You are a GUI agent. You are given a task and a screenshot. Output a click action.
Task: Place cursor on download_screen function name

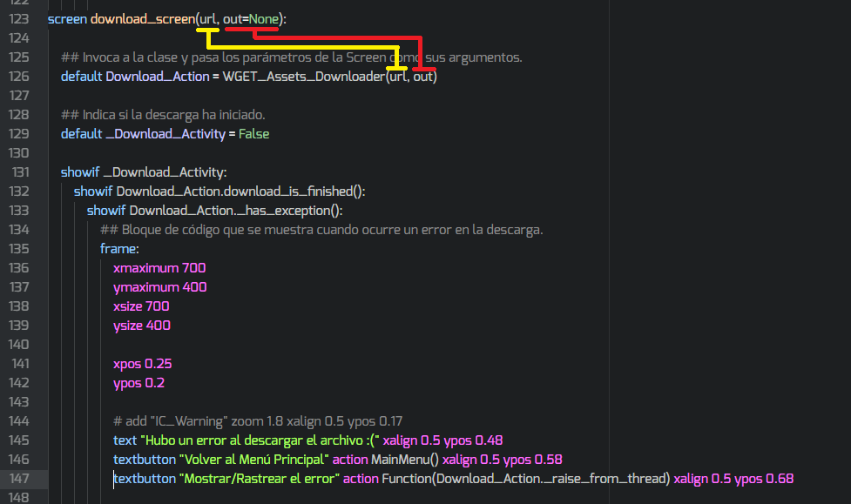pyautogui.click(x=143, y=18)
